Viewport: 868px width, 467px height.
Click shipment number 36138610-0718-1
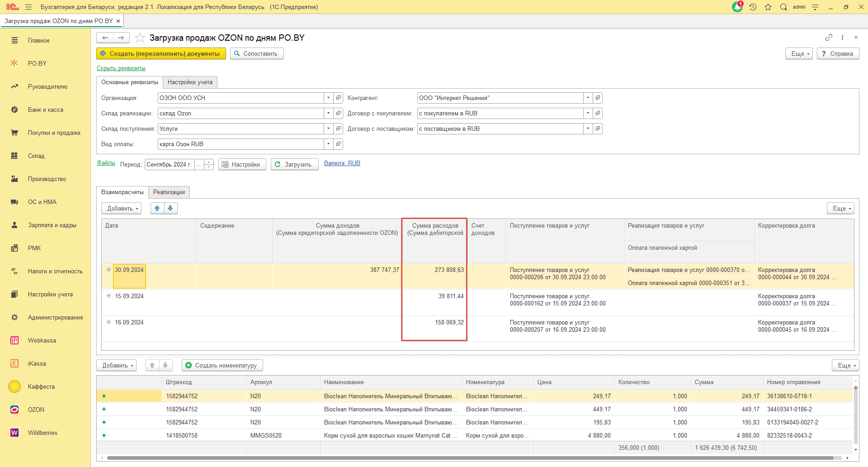pos(789,396)
